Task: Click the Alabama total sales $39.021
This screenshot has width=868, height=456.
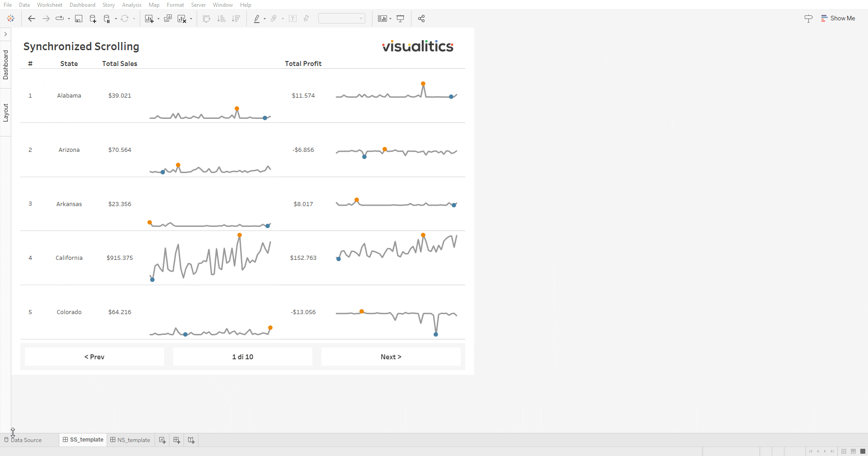Action: pyautogui.click(x=120, y=96)
